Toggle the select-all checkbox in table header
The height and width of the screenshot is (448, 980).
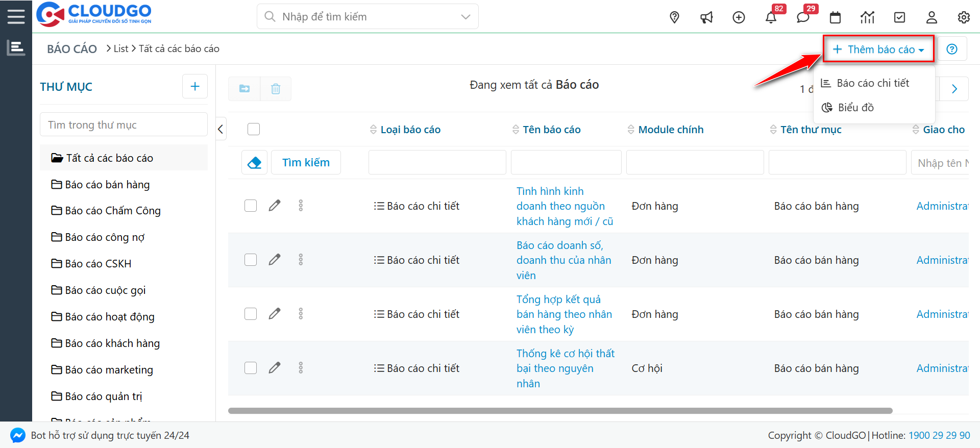click(254, 129)
